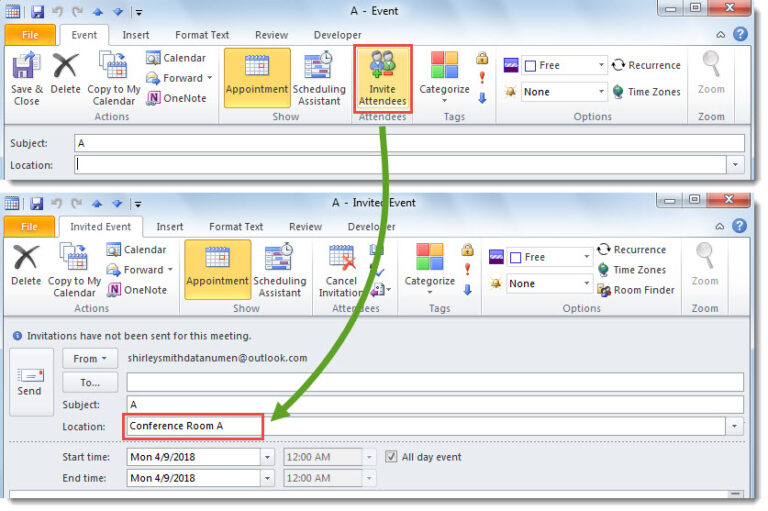Click Zoom in Event window ribbon
Viewport: 768px width, 511px height.
711,73
